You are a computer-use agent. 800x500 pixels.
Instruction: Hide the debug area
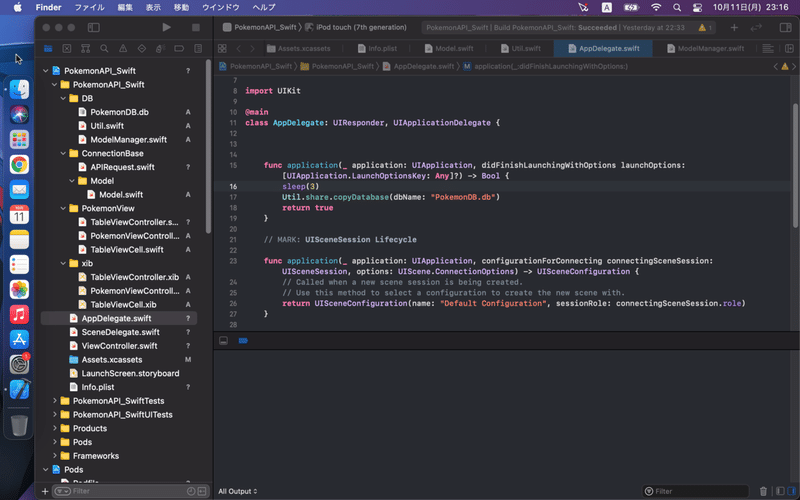click(223, 340)
